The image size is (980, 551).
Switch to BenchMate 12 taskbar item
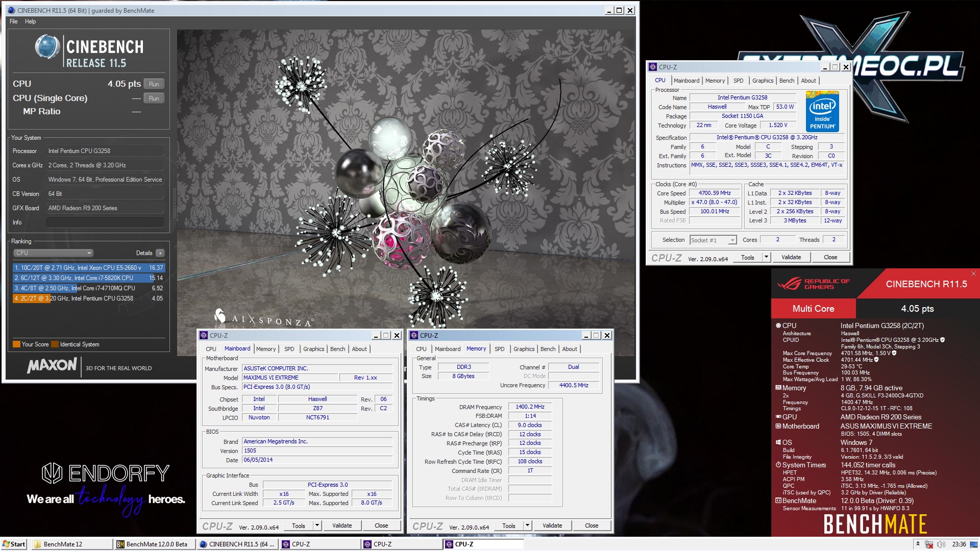click(72, 544)
